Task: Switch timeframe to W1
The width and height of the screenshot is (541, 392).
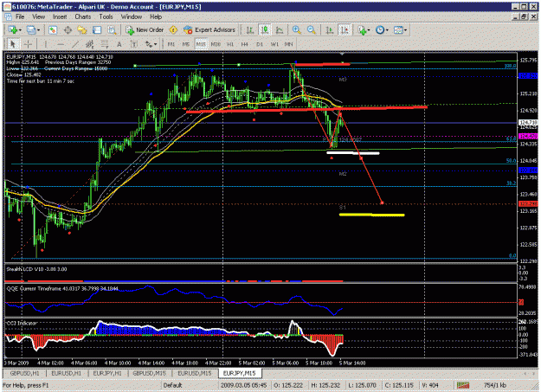Action: (274, 44)
